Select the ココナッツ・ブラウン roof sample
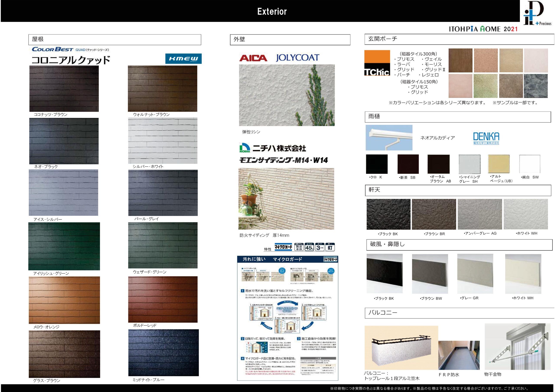 point(64,88)
